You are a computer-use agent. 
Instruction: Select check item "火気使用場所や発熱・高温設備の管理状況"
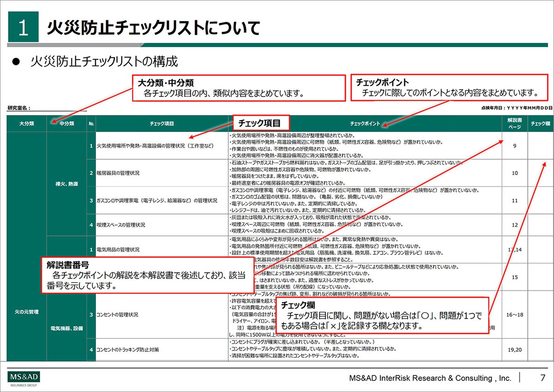click(155, 146)
